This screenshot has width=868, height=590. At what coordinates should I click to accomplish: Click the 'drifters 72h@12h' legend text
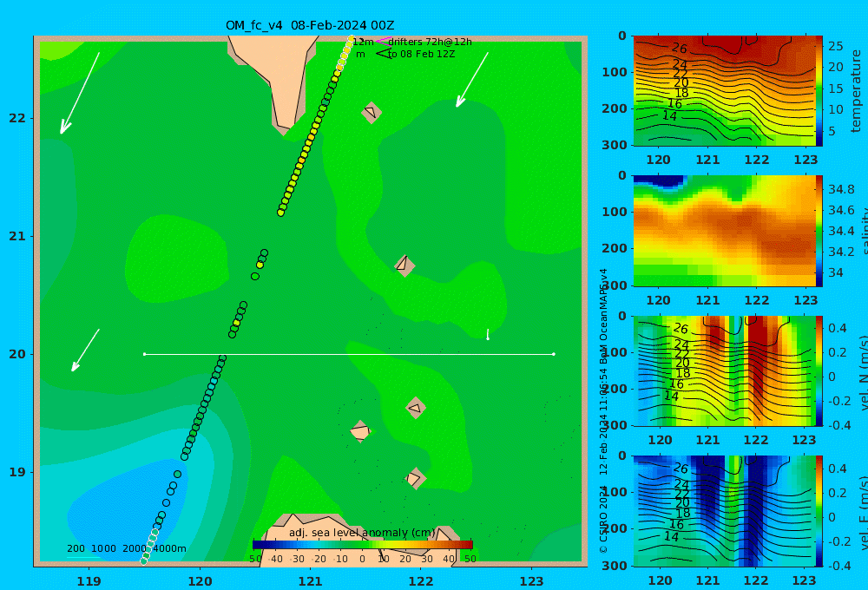[430, 42]
